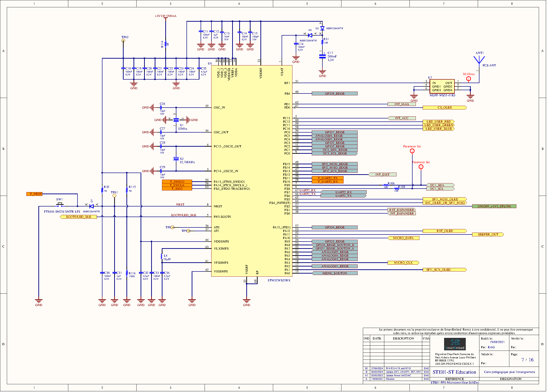Select the INT_ACC input port chevron
The height and width of the screenshot is (392, 547).
401,118
